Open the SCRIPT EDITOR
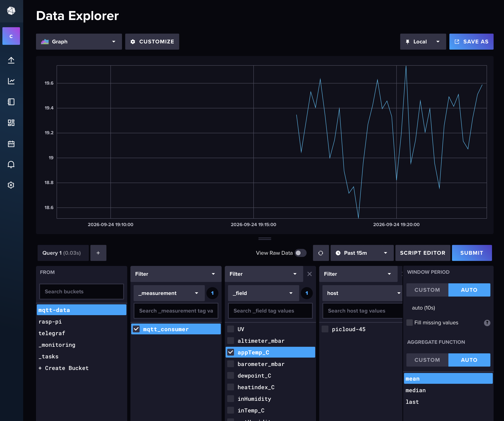 pos(423,253)
